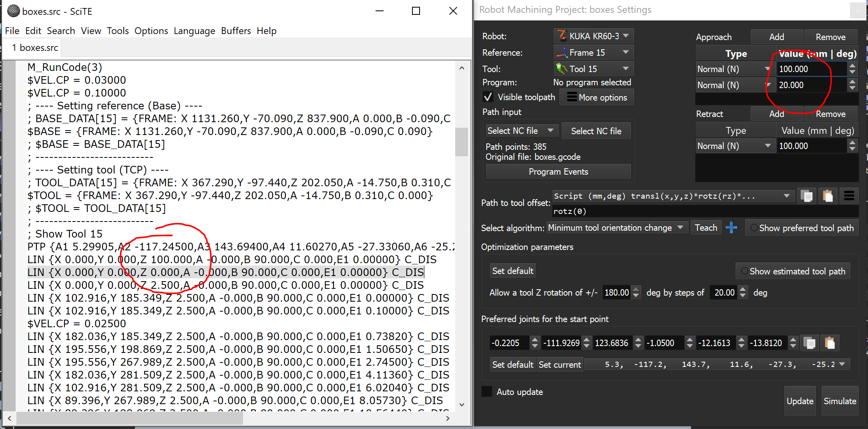Enable the Auto update checkbox
This screenshot has width=868, height=429.
(x=487, y=392)
